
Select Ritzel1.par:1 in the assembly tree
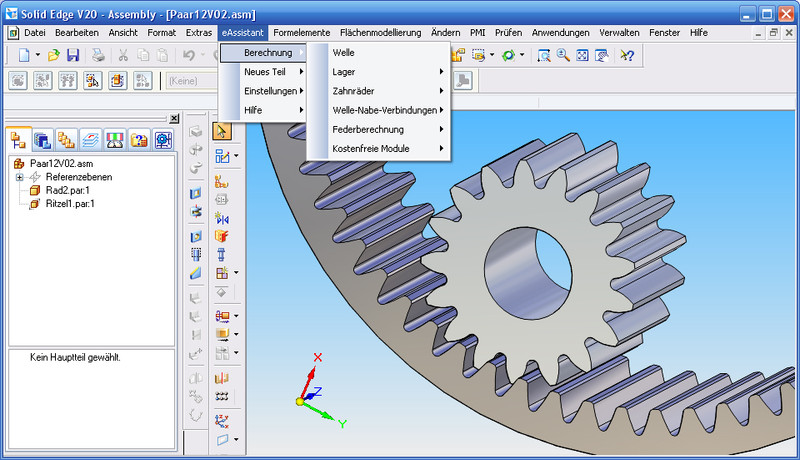coord(72,203)
